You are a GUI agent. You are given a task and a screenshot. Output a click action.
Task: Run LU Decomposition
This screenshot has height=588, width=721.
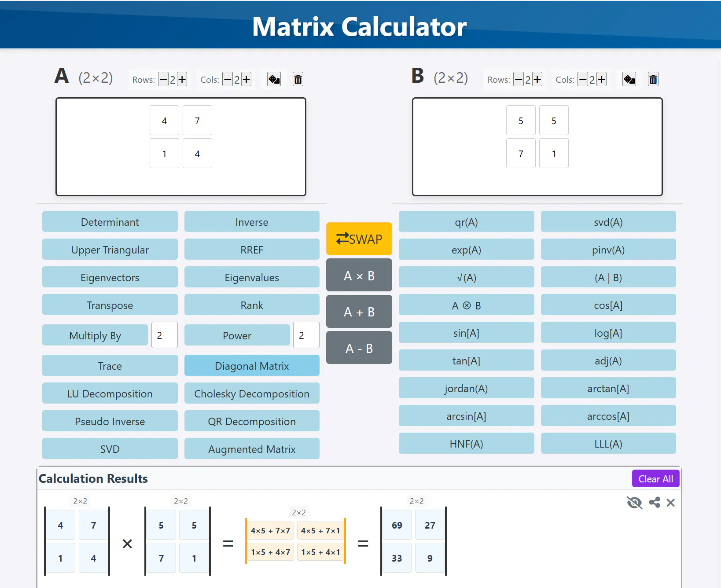coord(110,393)
